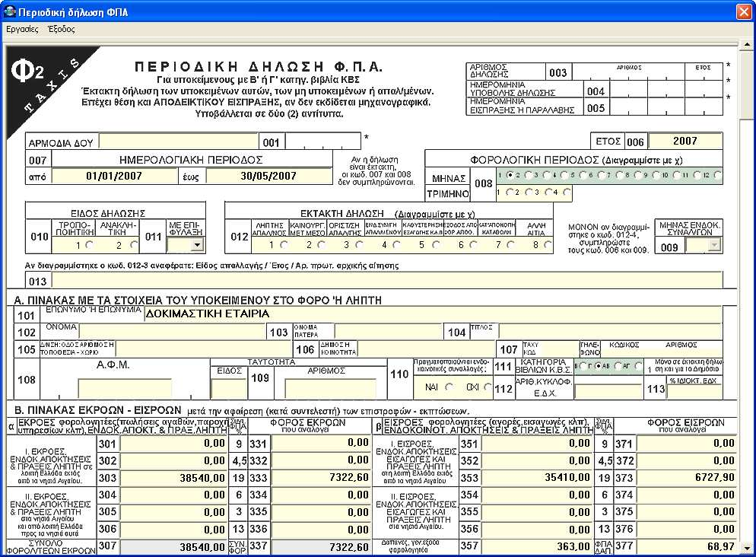Viewport: 756px width, 557px height.
Task: Click the vertical scrollbar up arrow
Action: (747, 45)
